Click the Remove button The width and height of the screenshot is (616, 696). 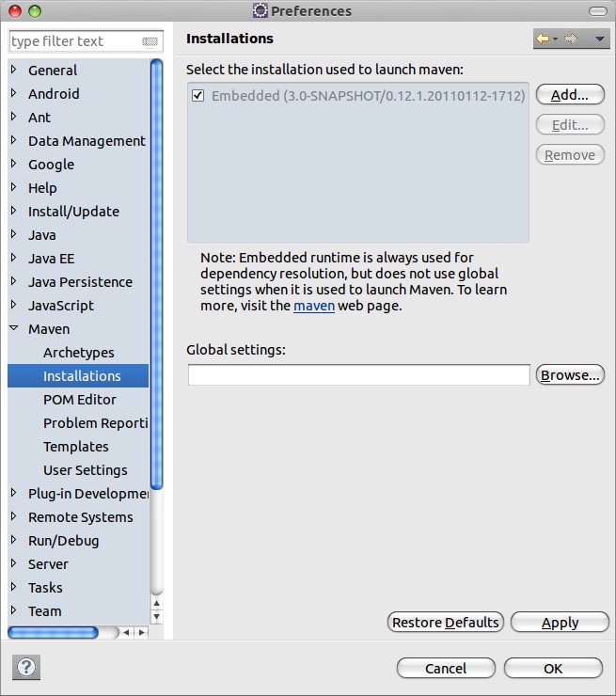570,155
